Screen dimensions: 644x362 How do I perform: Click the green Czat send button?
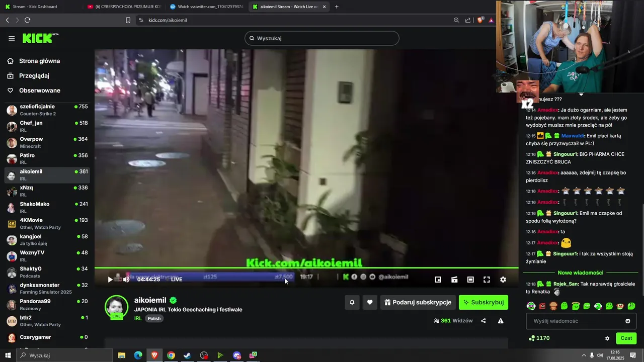[x=626, y=338]
